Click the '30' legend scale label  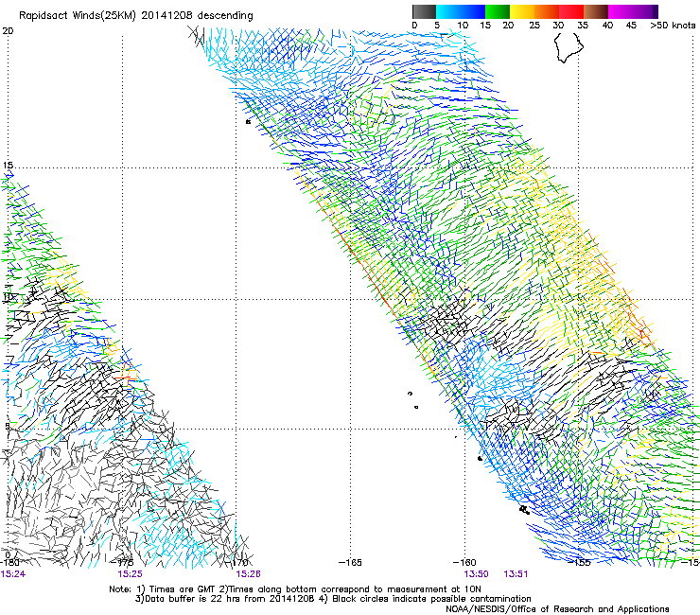(x=558, y=26)
